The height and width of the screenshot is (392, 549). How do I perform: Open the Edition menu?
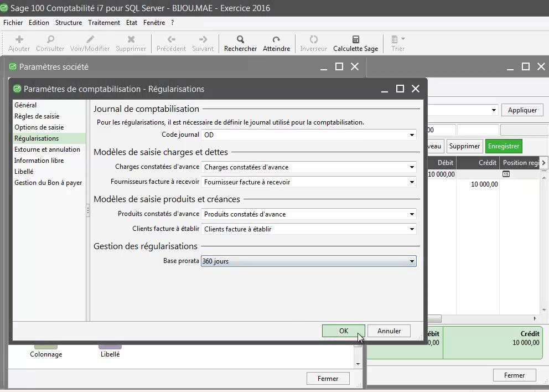pyautogui.click(x=39, y=22)
